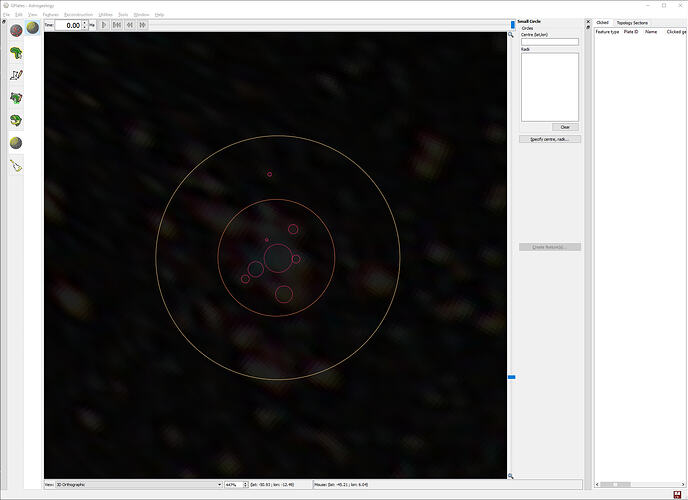This screenshot has height=500, width=688.
Task: Undock the tool palette via float handle
Action: 4,21
